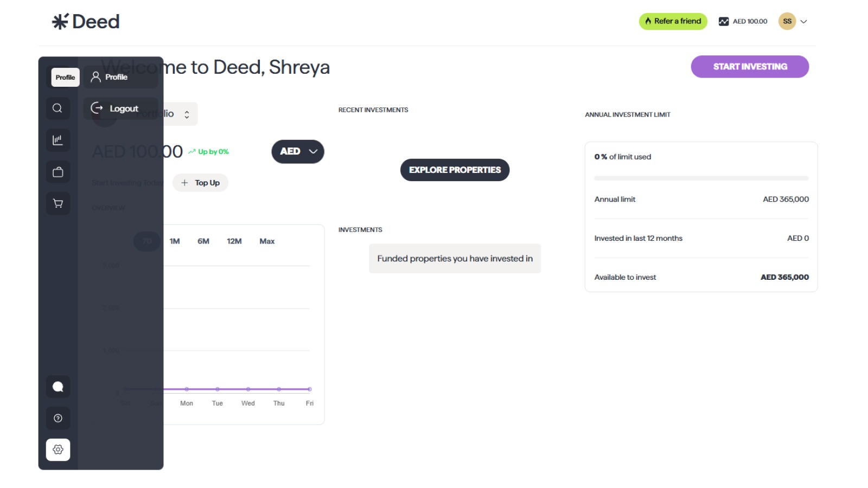Open the bar chart icon in sidebar
The image size is (868, 488).
pyautogui.click(x=58, y=140)
